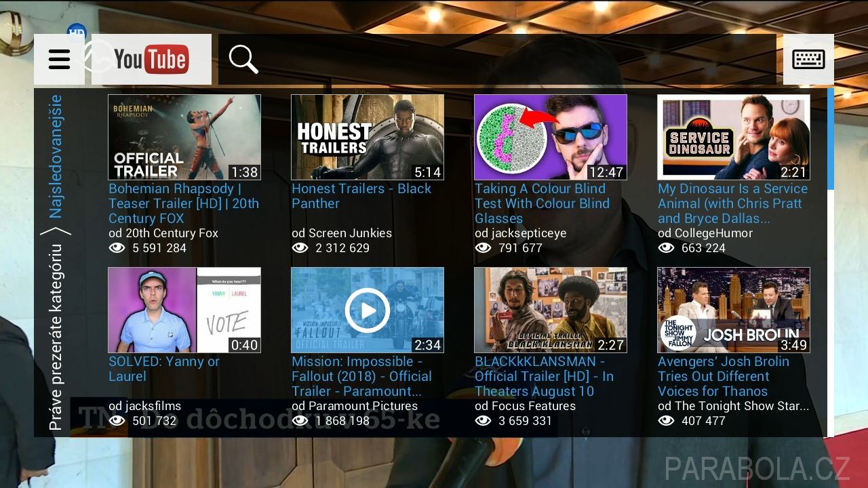The image size is (868, 488).
Task: Click the eye icon beside 3 659 331
Action: [x=484, y=421]
